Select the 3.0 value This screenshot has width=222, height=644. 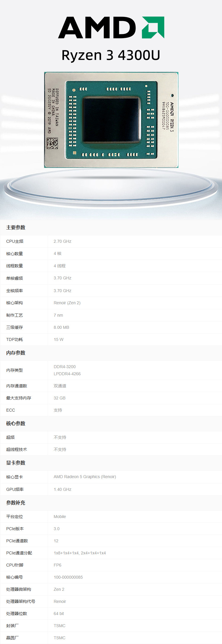coord(57,529)
